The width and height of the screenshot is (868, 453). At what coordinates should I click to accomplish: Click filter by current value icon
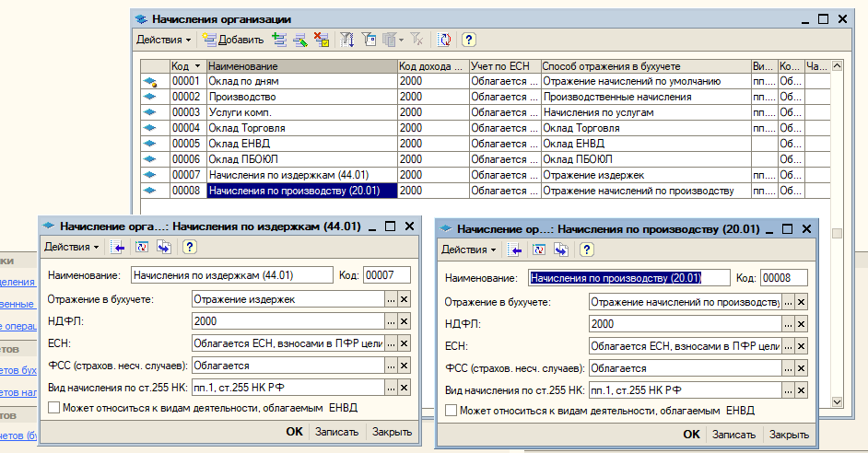point(369,40)
